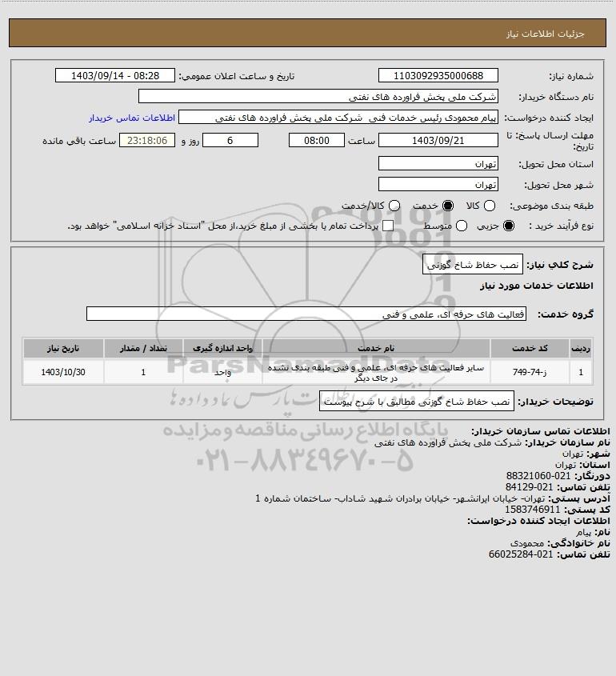This screenshot has height=676, width=616.
Task: Select the خدمت radio button
Action: [448, 206]
